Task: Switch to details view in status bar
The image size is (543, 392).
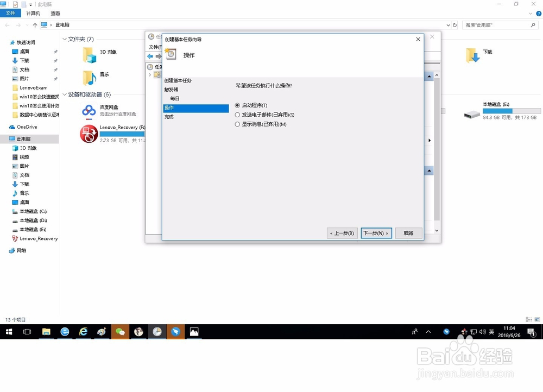Action: point(529,319)
